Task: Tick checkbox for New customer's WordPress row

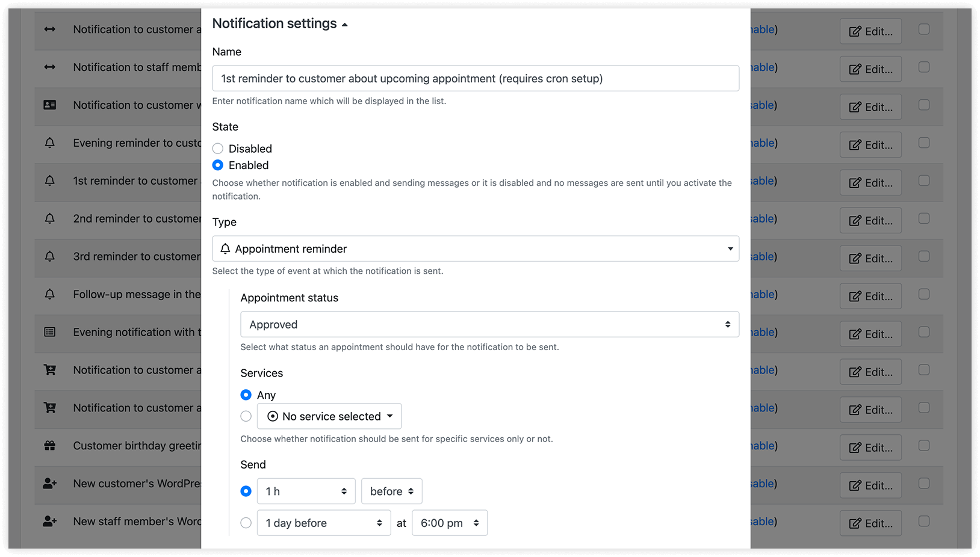Action: click(x=924, y=484)
